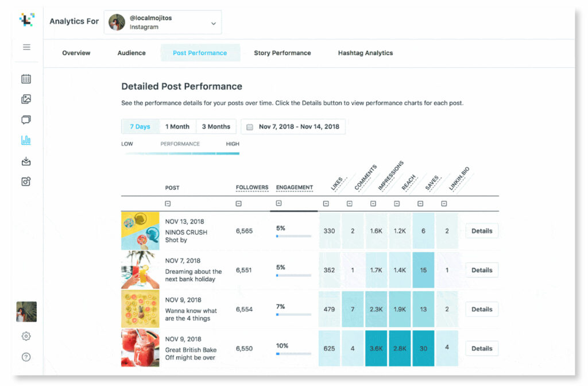Click the sort toggle under Engagement column
The width and height of the screenshot is (588, 386).
(279, 203)
